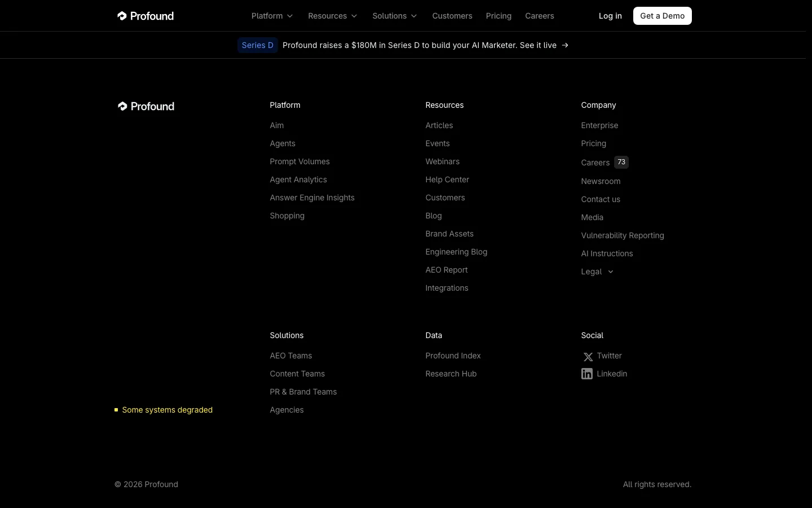The image size is (812, 508).
Task: Click the Twitter X icon
Action: (588, 357)
